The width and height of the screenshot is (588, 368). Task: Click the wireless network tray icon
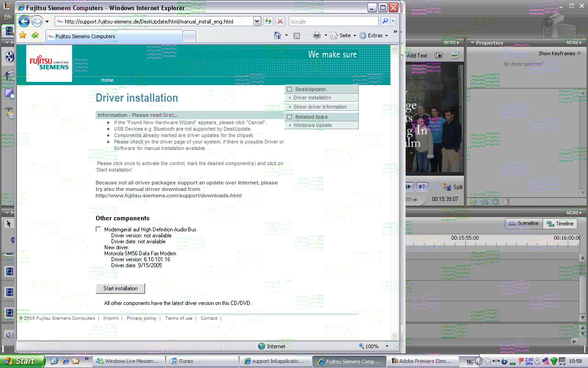click(554, 361)
